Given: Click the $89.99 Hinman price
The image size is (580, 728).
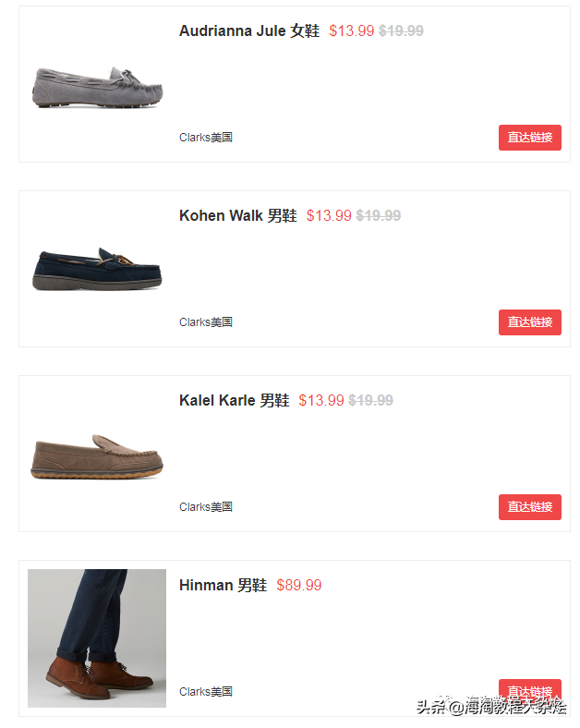Looking at the screenshot, I should (x=299, y=585).
